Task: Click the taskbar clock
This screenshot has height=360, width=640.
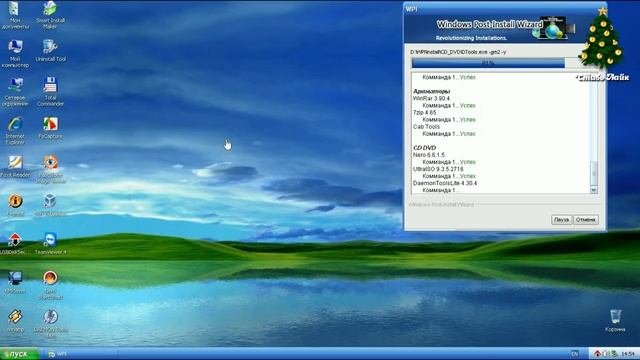Action: pyautogui.click(x=627, y=353)
